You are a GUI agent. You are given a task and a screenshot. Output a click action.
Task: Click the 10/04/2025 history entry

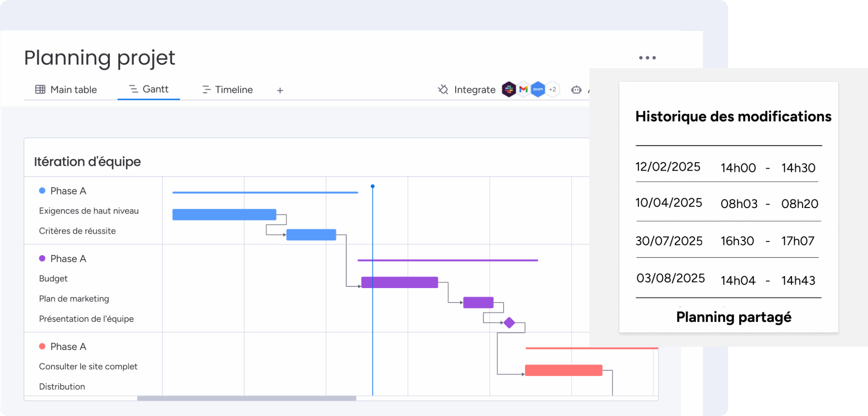pos(727,203)
